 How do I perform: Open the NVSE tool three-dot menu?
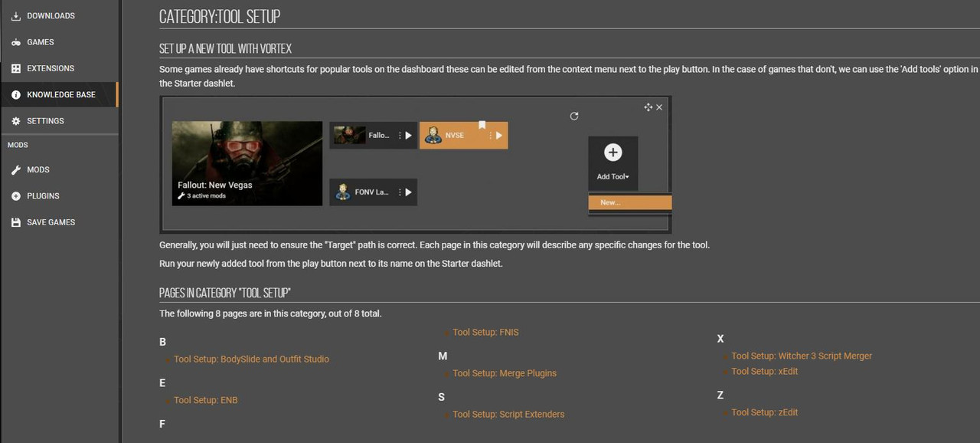point(490,136)
